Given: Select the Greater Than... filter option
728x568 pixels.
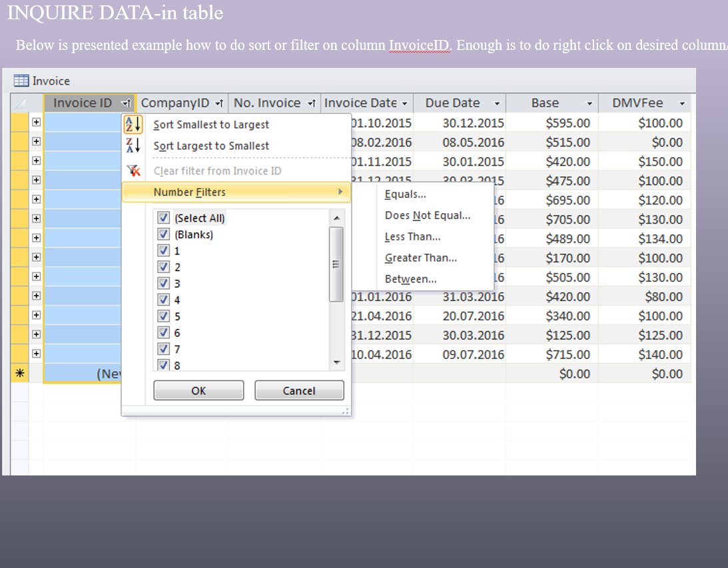Looking at the screenshot, I should (420, 258).
